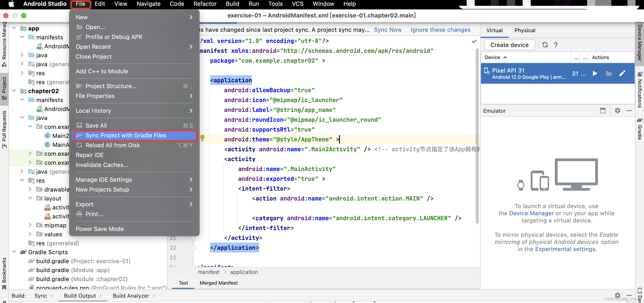This screenshot has height=303, width=644.
Task: Open Pixel API 31 device folder icon
Action: point(609,73)
